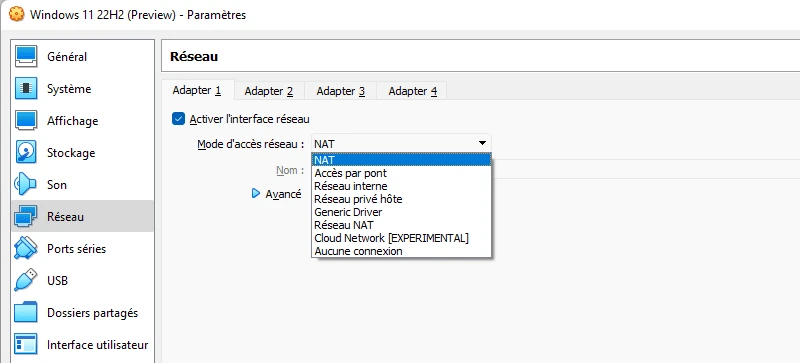Click the Ports séries connector icon

point(26,249)
